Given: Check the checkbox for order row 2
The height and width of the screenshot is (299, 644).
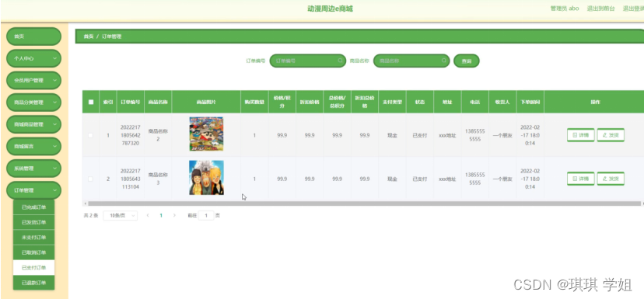Looking at the screenshot, I should click(91, 179).
